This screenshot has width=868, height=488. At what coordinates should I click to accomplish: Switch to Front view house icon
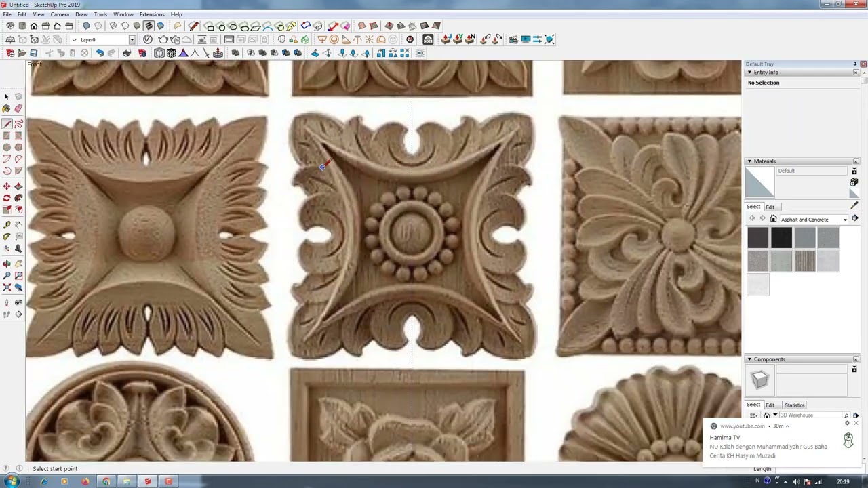34,26
